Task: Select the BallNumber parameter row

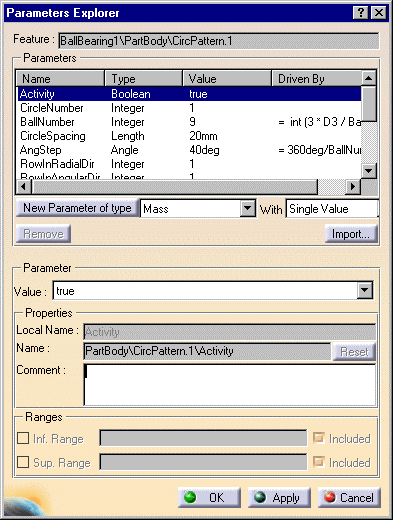Action: pos(189,122)
